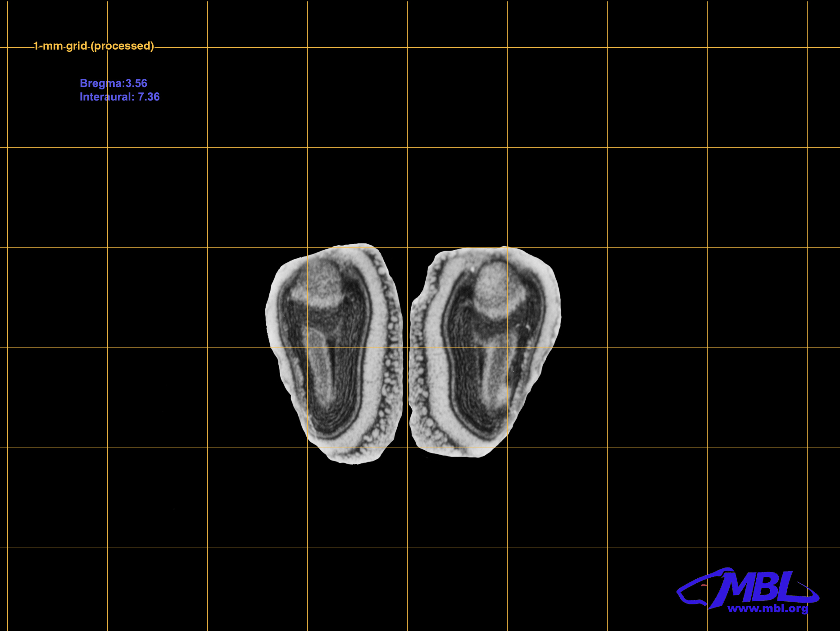Select the 'Interaural: 7.36' text
Image resolution: width=840 pixels, height=631 pixels.
120,97
